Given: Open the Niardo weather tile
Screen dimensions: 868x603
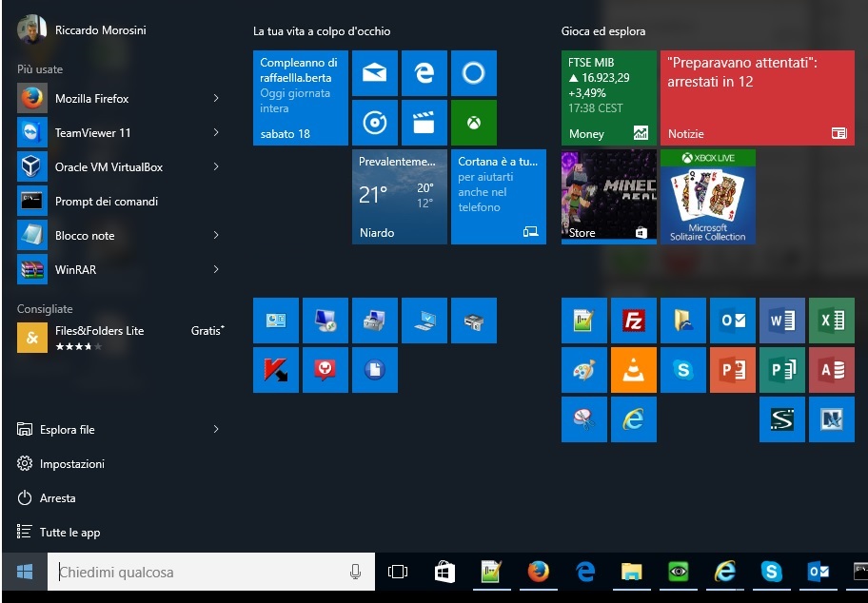Looking at the screenshot, I should click(x=400, y=196).
